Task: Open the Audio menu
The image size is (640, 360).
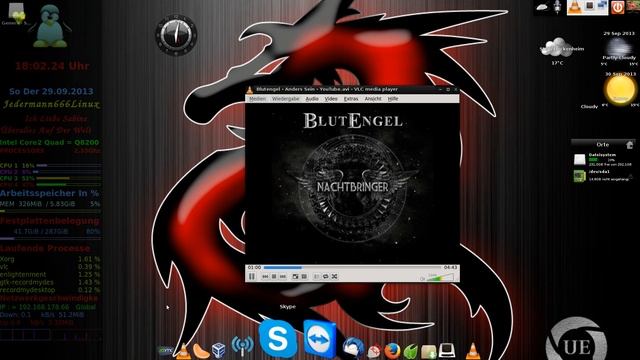Action: [x=312, y=99]
